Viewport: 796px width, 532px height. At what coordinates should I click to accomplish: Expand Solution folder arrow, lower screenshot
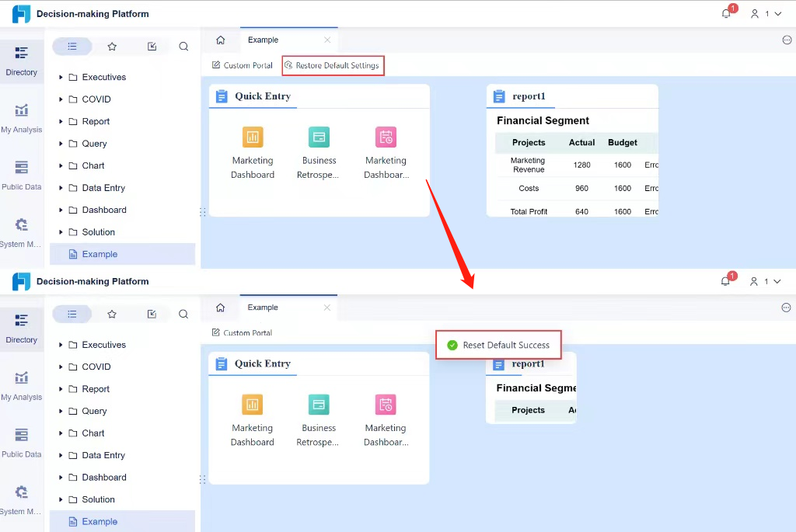point(61,499)
